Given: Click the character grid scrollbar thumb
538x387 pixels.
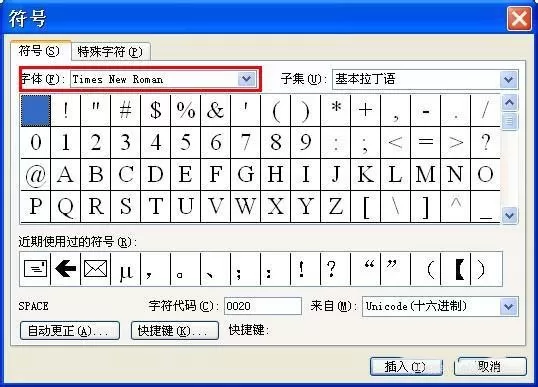Looking at the screenshot, I should click(509, 121).
